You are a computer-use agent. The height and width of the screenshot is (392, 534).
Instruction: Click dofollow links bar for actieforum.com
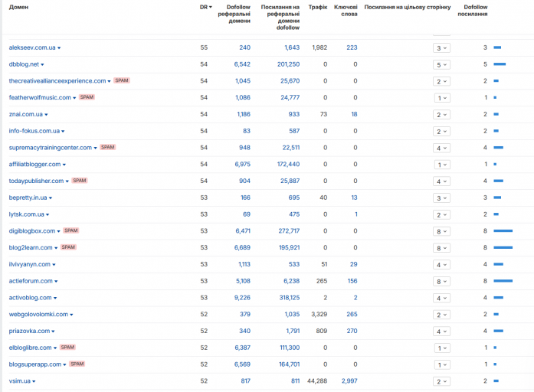(503, 281)
